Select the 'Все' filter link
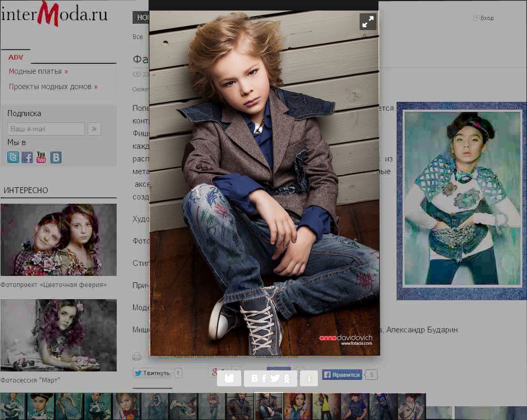 coord(138,36)
